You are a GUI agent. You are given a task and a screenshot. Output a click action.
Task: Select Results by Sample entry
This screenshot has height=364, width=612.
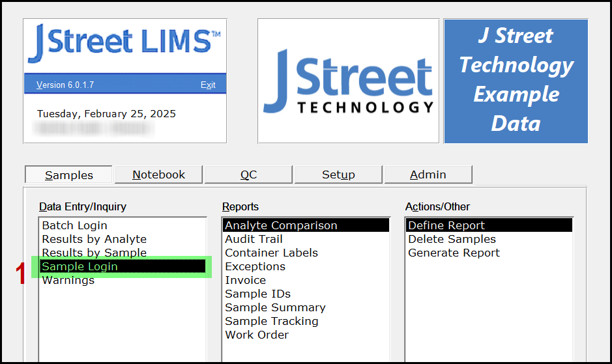click(x=123, y=253)
